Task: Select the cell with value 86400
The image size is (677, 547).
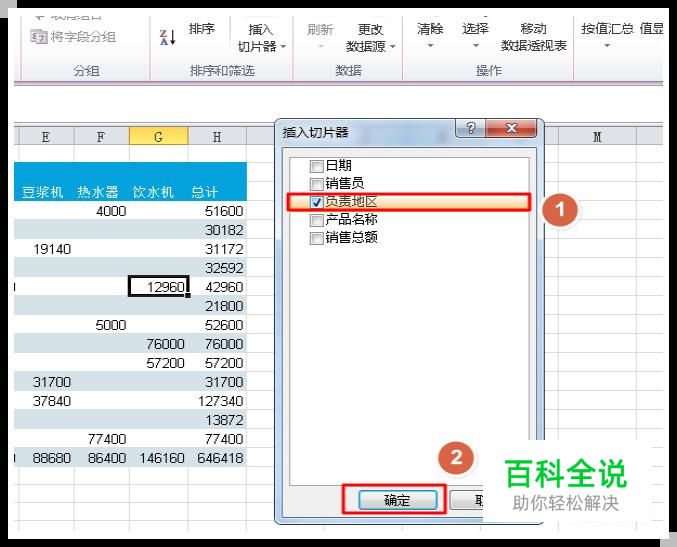Action: coord(101,458)
